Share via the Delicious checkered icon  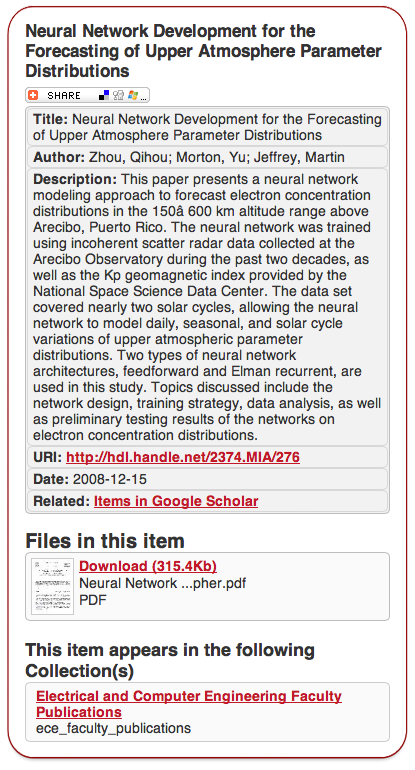tap(104, 95)
